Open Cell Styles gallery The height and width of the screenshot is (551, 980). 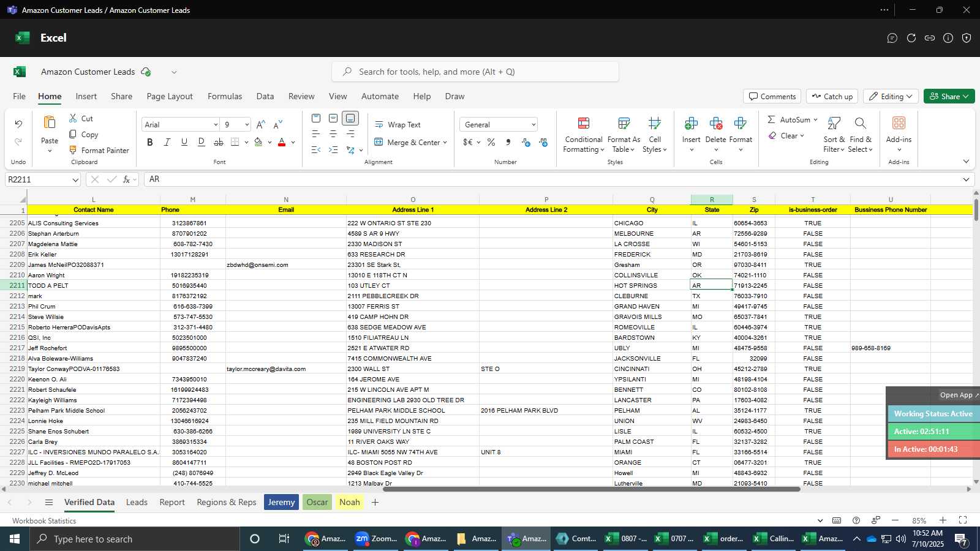pyautogui.click(x=655, y=135)
